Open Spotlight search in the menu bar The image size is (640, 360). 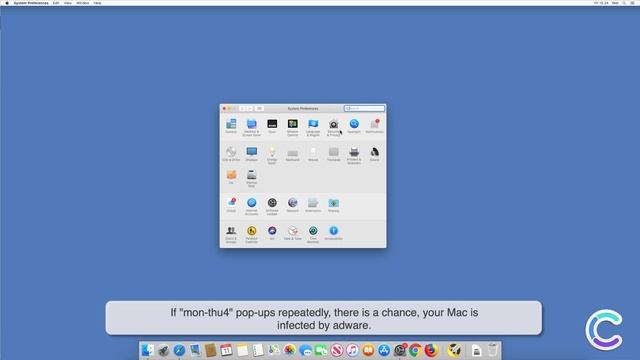pyautogui.click(x=624, y=3)
